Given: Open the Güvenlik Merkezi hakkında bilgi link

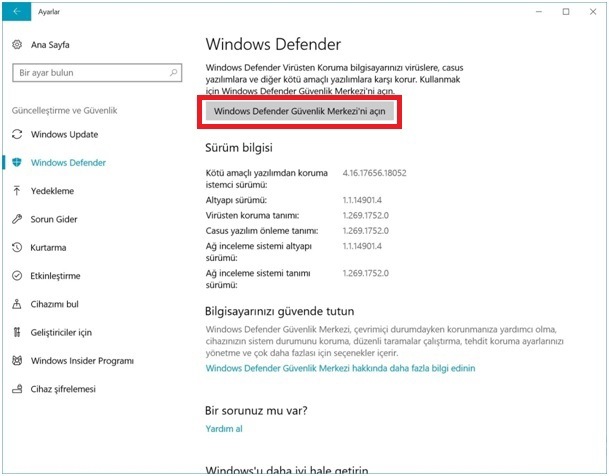Looking at the screenshot, I should [x=340, y=368].
